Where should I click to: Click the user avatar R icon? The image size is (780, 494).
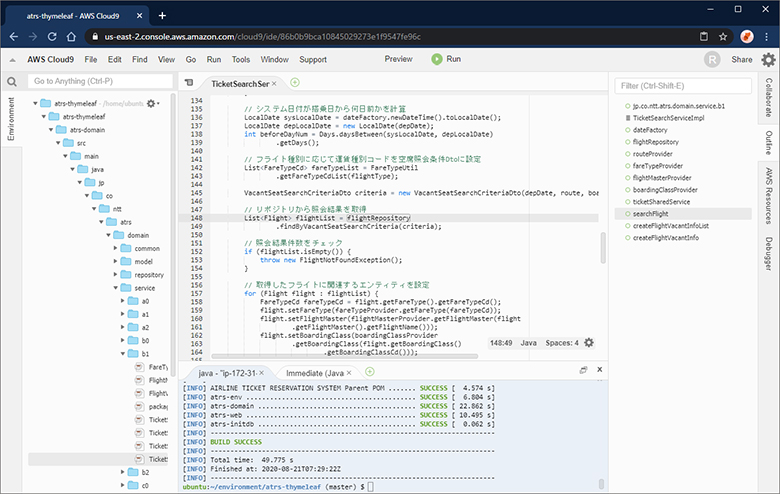click(x=712, y=60)
